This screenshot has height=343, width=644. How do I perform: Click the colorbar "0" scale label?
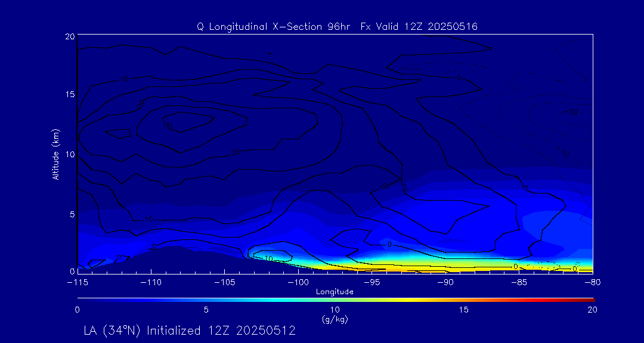(77, 310)
